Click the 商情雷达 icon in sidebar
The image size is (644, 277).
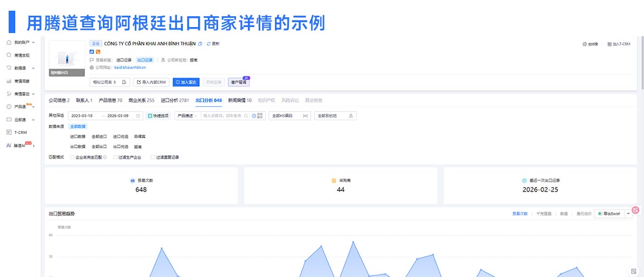coord(9,94)
